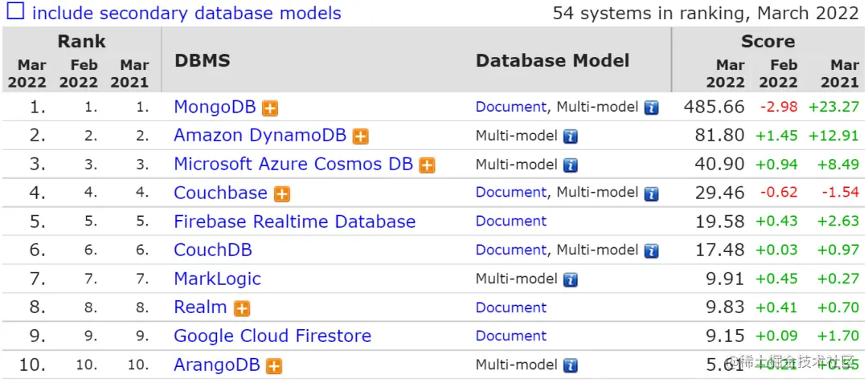Click the Document model link for Couchbase
The height and width of the screenshot is (383, 868).
pyautogui.click(x=510, y=193)
